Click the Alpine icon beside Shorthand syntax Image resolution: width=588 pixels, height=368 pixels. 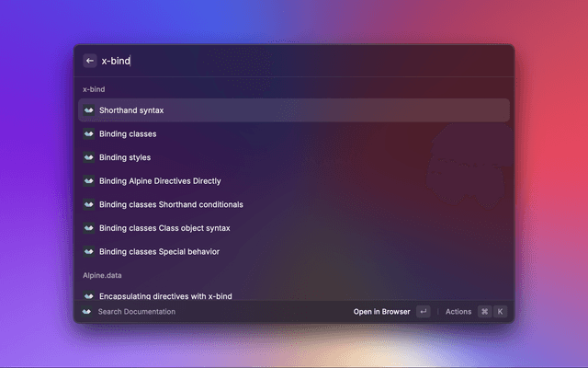coord(88,110)
